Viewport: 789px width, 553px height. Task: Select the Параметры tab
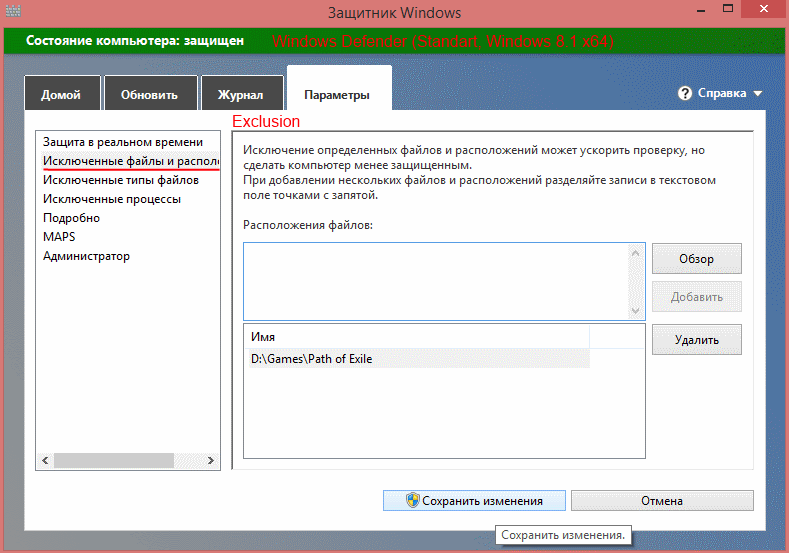(x=337, y=95)
